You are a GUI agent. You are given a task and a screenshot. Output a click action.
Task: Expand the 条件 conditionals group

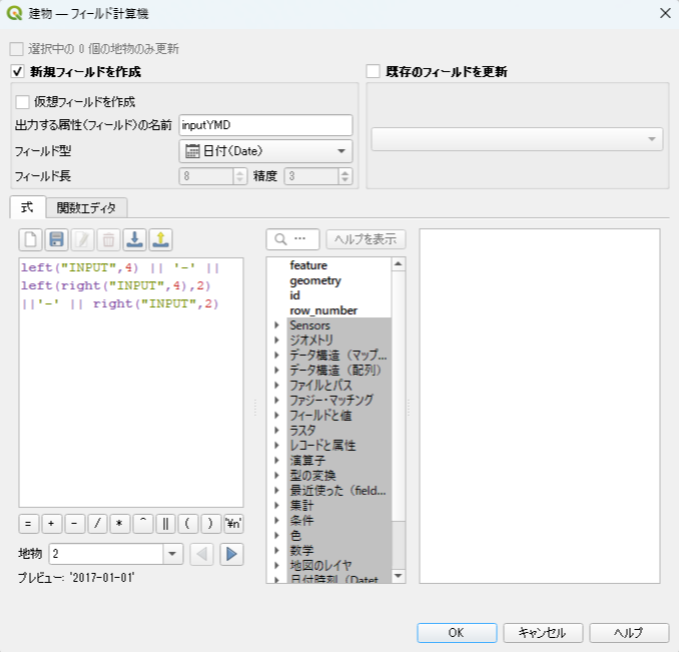(277, 520)
